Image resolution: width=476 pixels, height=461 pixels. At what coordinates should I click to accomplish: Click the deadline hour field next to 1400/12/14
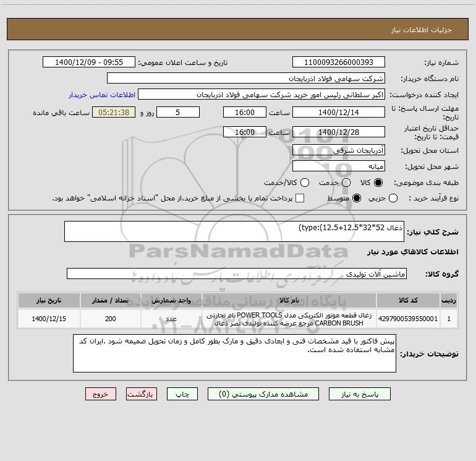[245, 113]
